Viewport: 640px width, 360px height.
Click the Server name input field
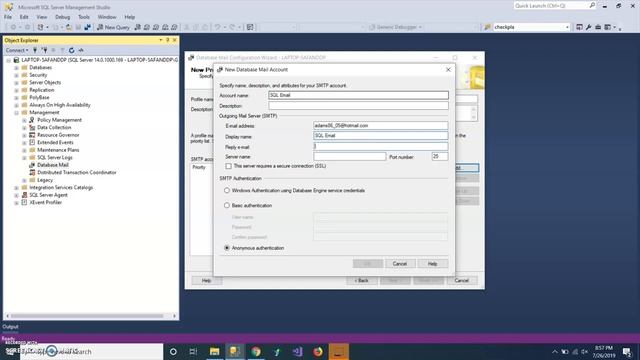tap(349, 156)
